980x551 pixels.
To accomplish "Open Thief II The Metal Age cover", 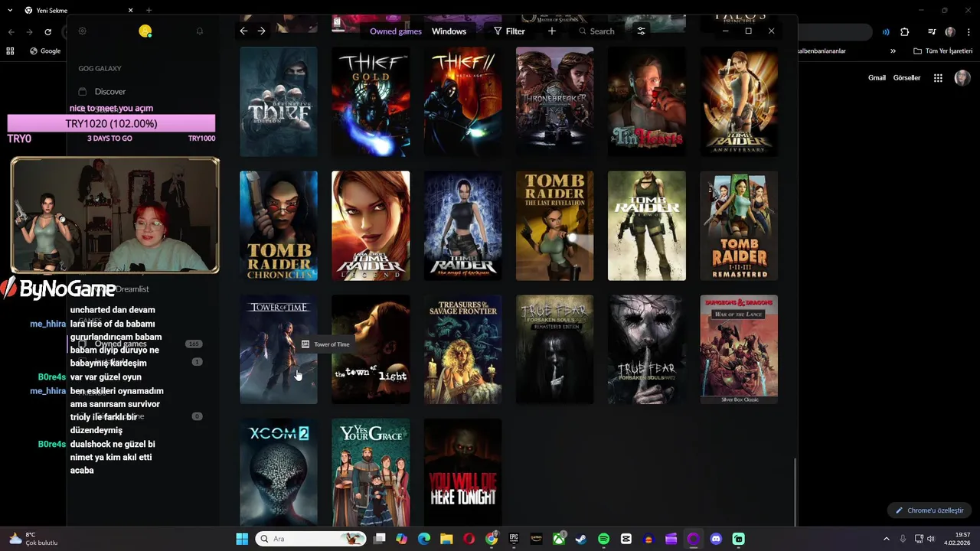I will (x=462, y=102).
